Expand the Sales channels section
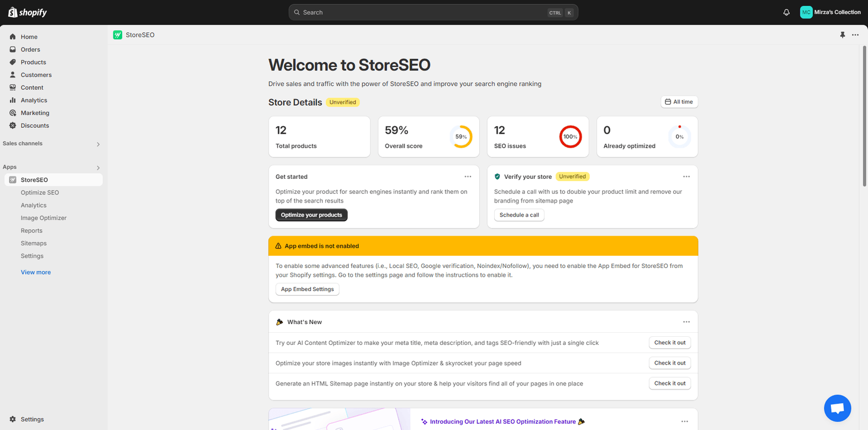 point(98,144)
